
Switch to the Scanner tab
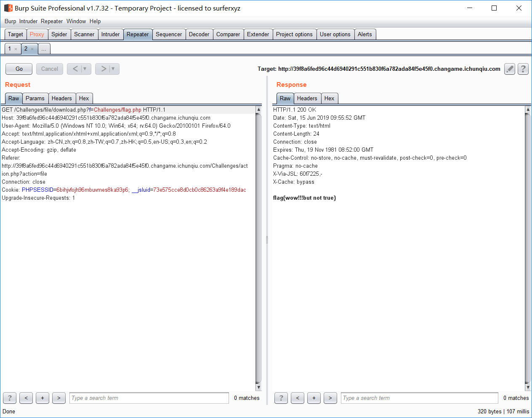[84, 34]
